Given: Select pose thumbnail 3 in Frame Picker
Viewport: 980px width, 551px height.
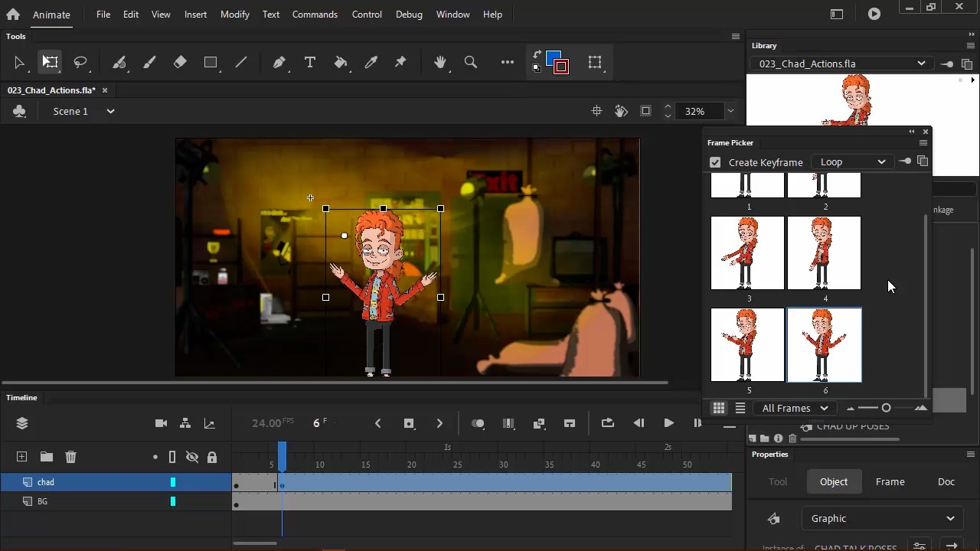Looking at the screenshot, I should pyautogui.click(x=746, y=253).
